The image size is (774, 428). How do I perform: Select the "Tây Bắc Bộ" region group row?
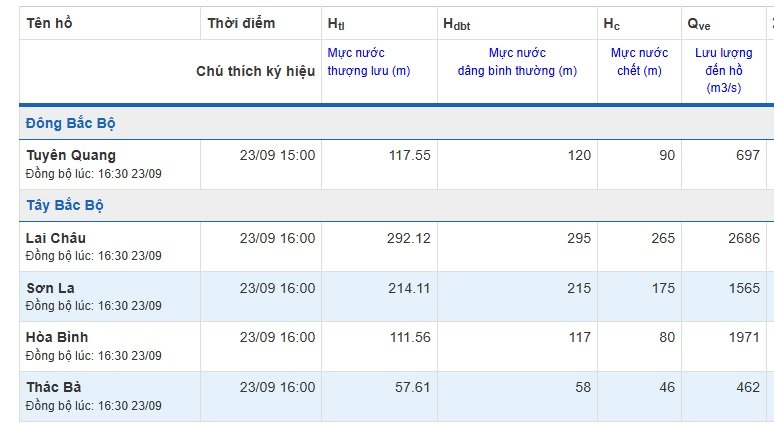coord(65,206)
